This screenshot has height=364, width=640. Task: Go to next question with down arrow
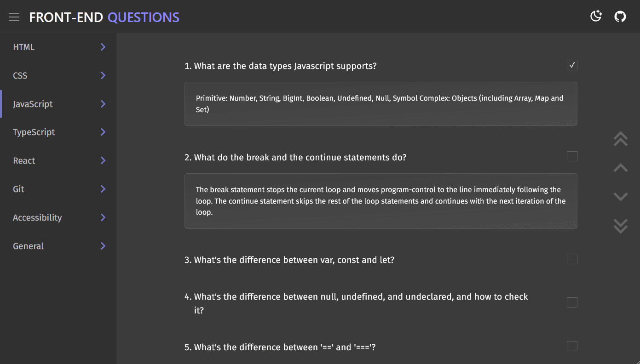pos(620,197)
